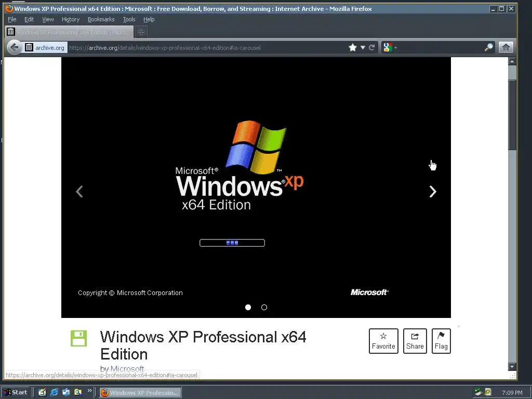The height and width of the screenshot is (399, 532).
Task: Click the page scrollbar up arrow
Action: pyautogui.click(x=512, y=61)
